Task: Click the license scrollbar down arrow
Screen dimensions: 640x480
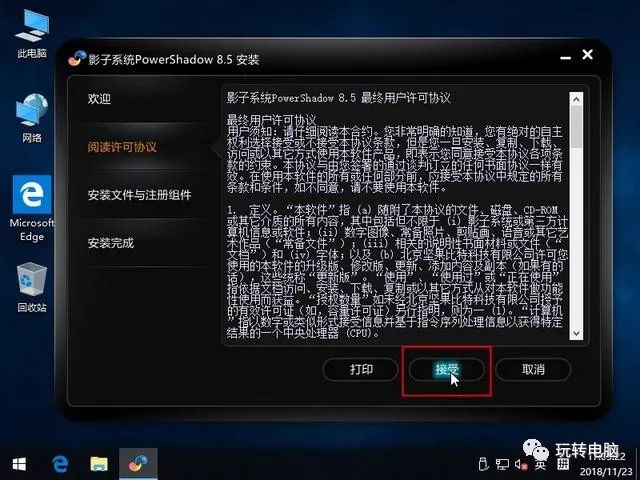Action: 576,333
